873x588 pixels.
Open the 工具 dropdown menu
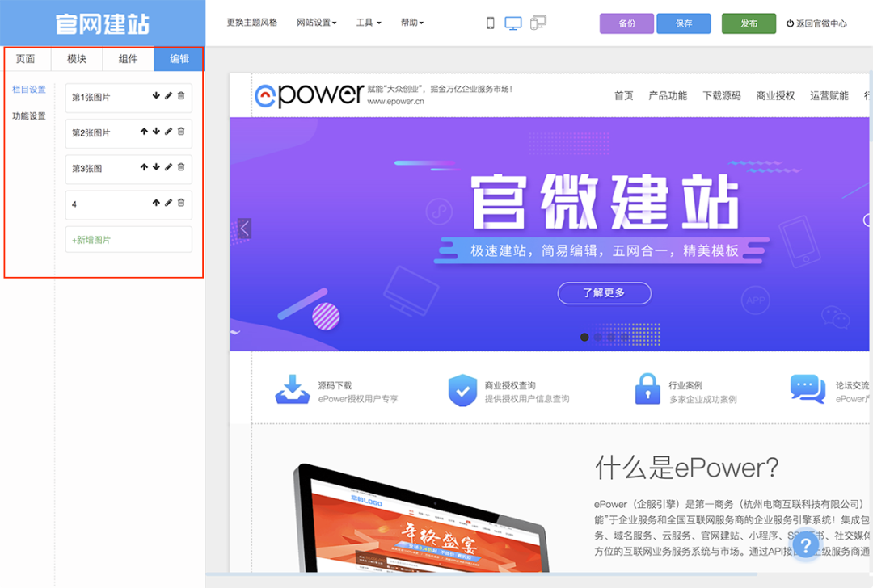(x=369, y=23)
